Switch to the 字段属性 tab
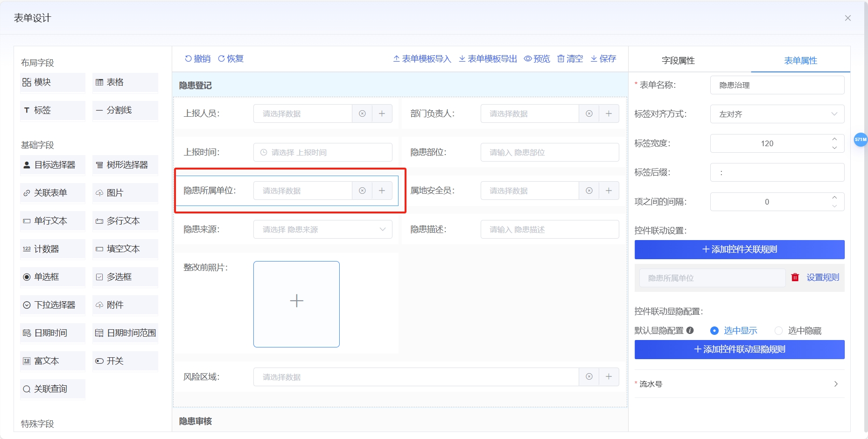The height and width of the screenshot is (439, 868). [x=678, y=61]
